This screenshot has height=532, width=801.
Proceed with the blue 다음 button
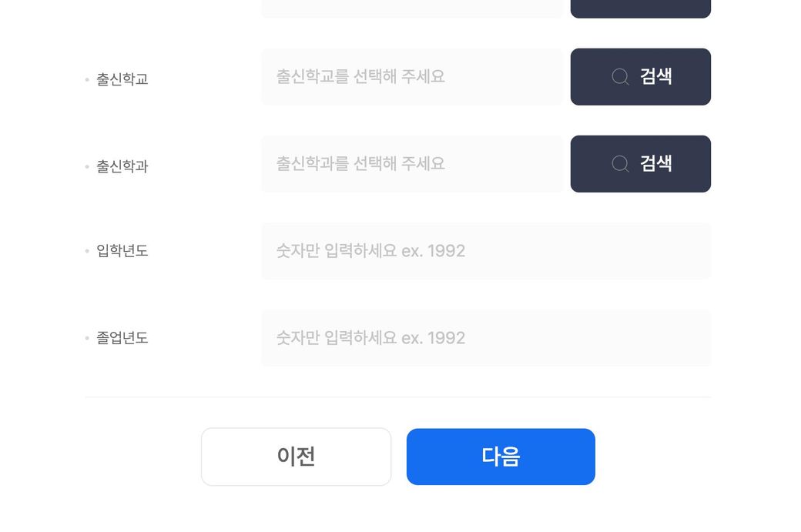pyautogui.click(x=501, y=457)
